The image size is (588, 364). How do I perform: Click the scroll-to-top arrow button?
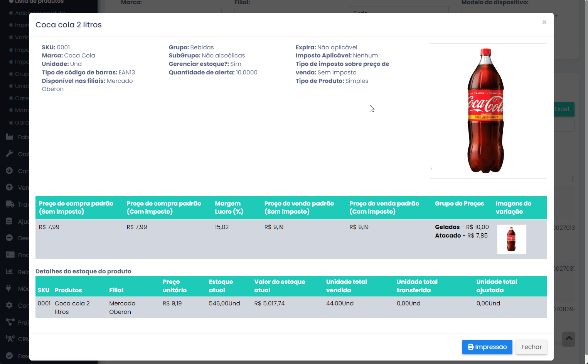[x=569, y=339]
